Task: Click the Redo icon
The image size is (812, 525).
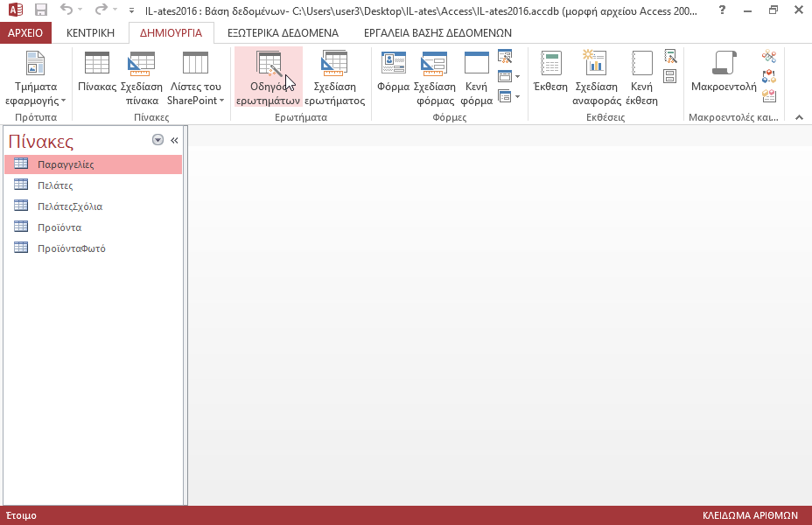Action: coord(101,10)
